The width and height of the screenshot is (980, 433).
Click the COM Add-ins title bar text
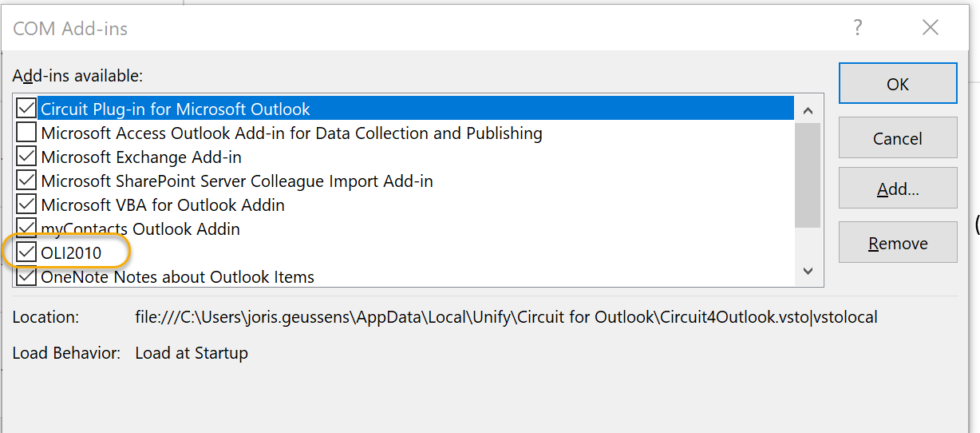tap(70, 30)
